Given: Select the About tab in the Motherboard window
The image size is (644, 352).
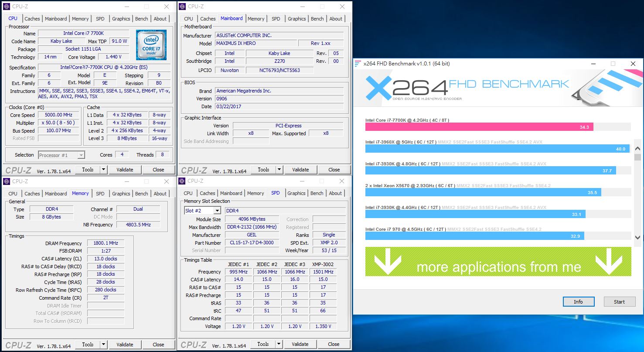Looking at the screenshot, I should (336, 19).
